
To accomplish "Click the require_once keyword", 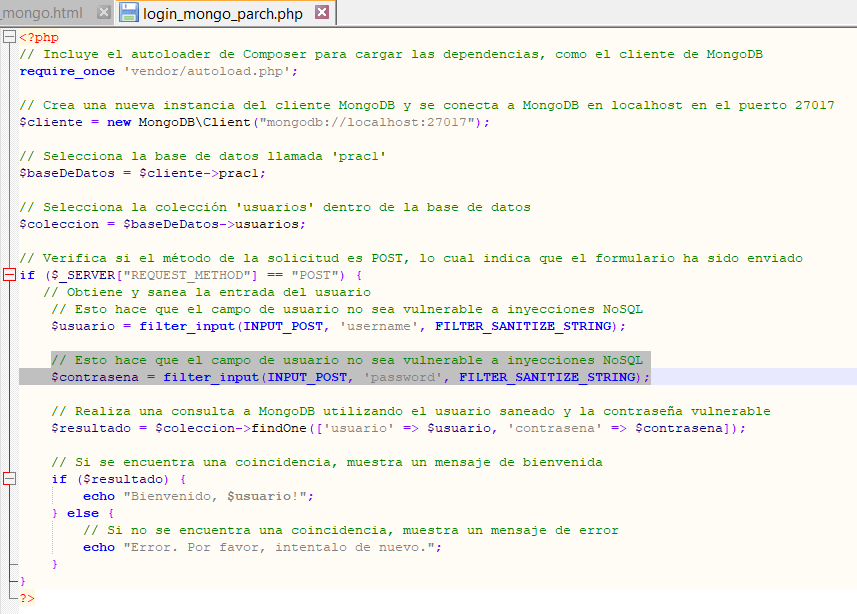I will coord(67,72).
